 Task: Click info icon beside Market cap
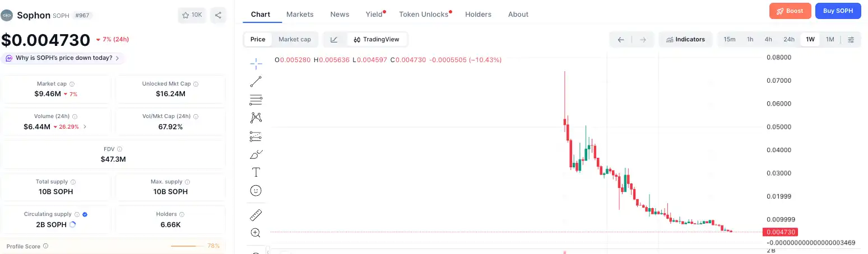(x=72, y=84)
